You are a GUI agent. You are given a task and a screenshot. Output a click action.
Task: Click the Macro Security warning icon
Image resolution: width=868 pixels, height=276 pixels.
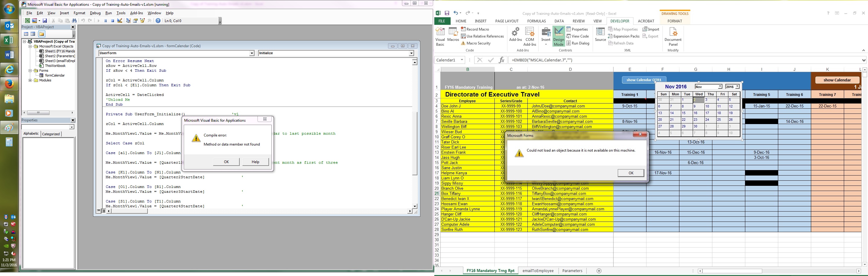coord(463,44)
